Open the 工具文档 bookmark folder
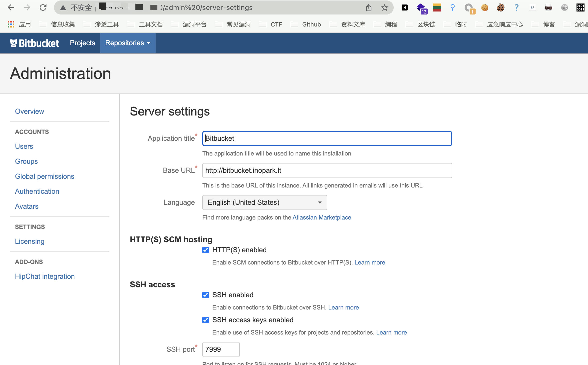Image resolution: width=588 pixels, height=365 pixels. [x=145, y=24]
